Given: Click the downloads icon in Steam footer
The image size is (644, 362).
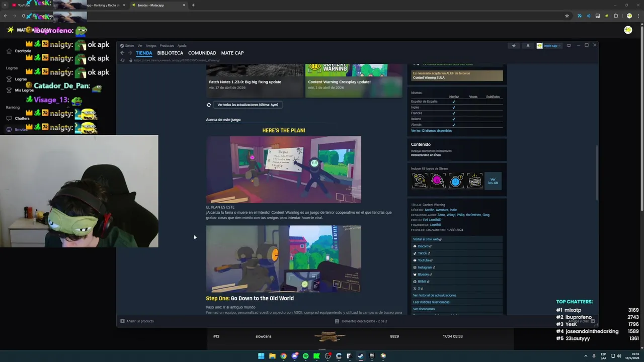Looking at the screenshot, I should click(337, 321).
